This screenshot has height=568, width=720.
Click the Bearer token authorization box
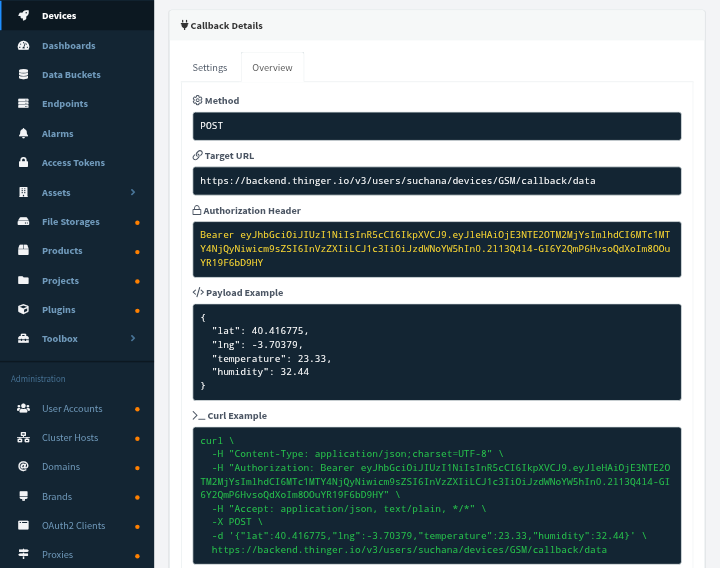pyautogui.click(x=437, y=249)
